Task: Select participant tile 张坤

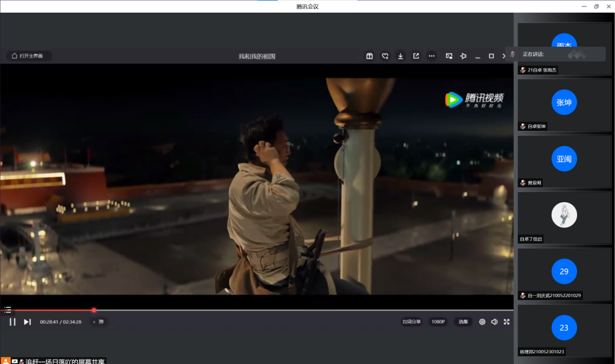Action: 564,103
